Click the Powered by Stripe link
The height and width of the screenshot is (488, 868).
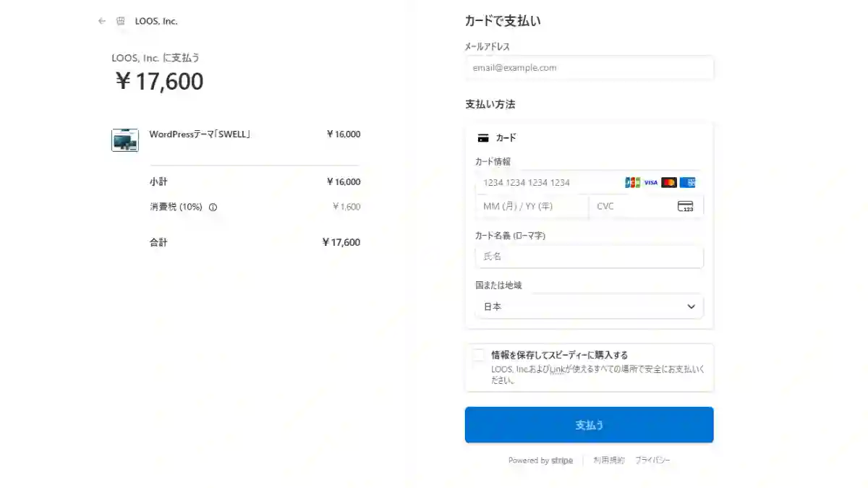pyautogui.click(x=541, y=461)
